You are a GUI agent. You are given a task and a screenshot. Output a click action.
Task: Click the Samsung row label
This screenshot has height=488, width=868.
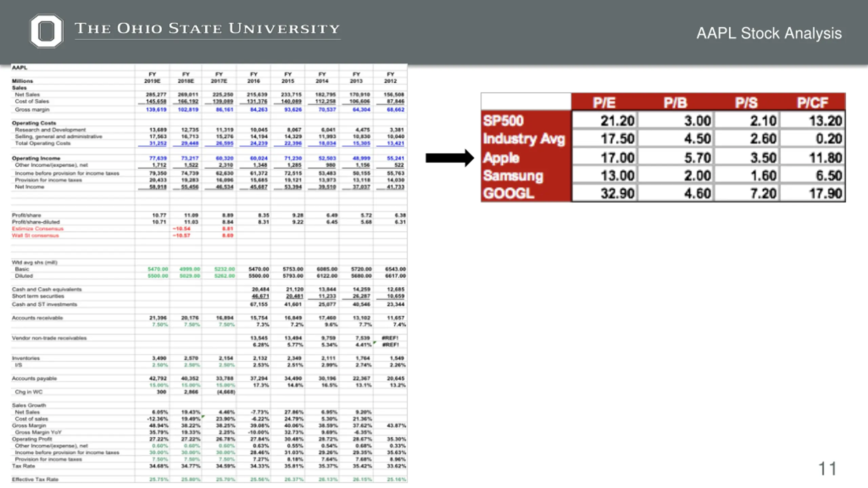pos(513,176)
